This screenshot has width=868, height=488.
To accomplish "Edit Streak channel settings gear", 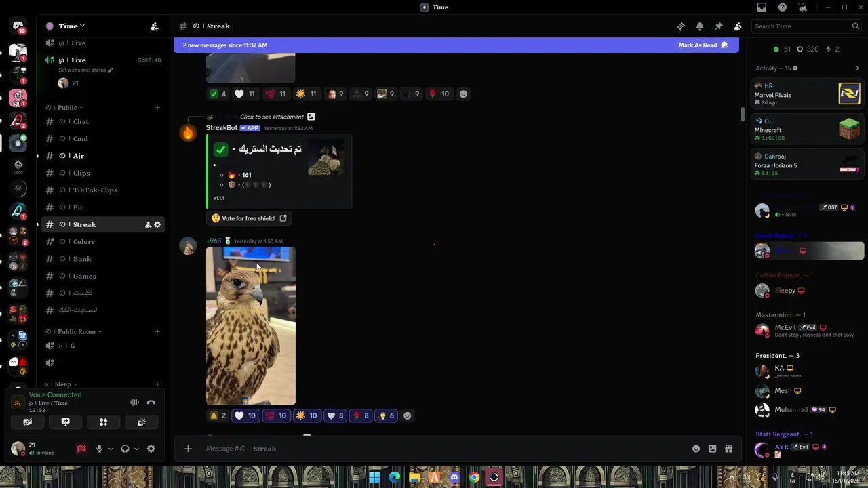I will (x=157, y=225).
